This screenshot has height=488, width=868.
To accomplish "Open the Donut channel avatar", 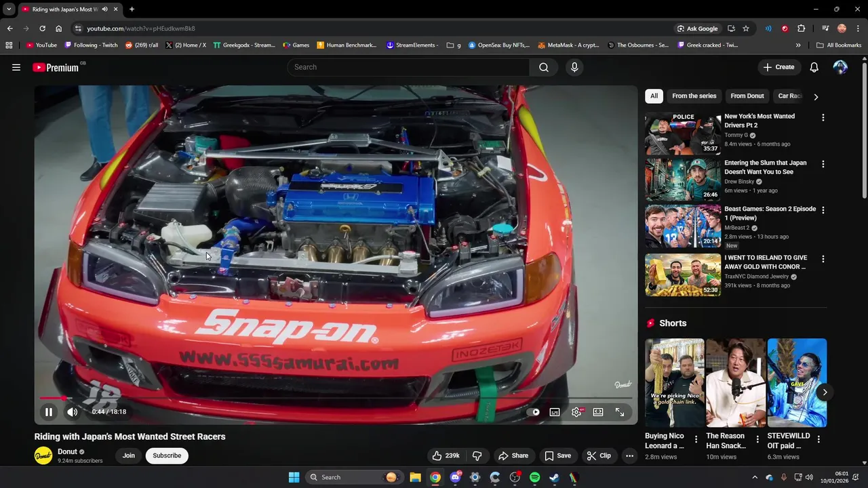I will click(43, 455).
